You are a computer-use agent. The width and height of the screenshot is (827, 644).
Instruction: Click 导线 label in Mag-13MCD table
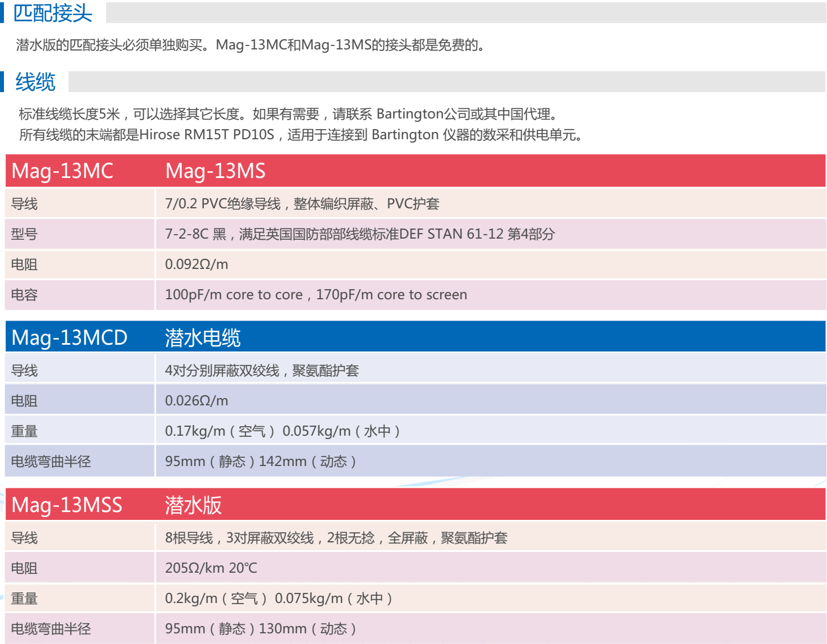click(x=24, y=371)
